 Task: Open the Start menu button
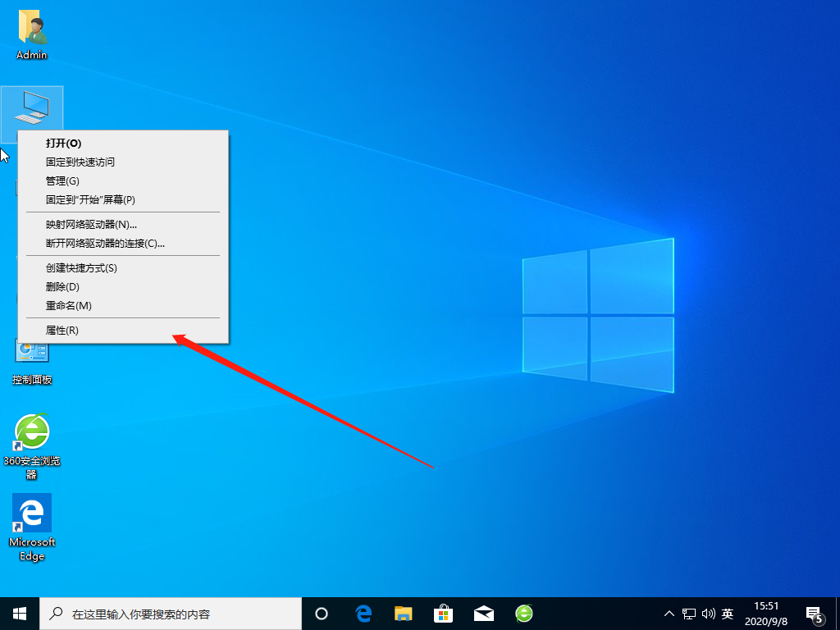tap(20, 613)
